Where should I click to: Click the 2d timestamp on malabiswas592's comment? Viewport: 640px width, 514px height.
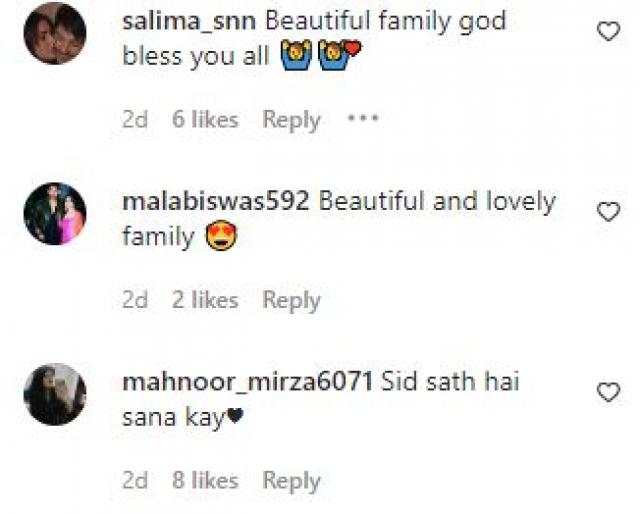tap(135, 300)
